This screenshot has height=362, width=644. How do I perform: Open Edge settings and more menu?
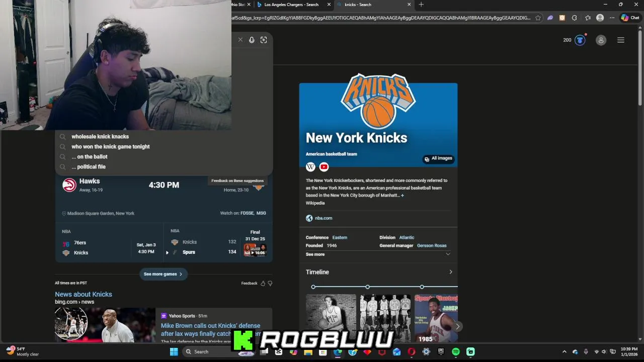612,18
